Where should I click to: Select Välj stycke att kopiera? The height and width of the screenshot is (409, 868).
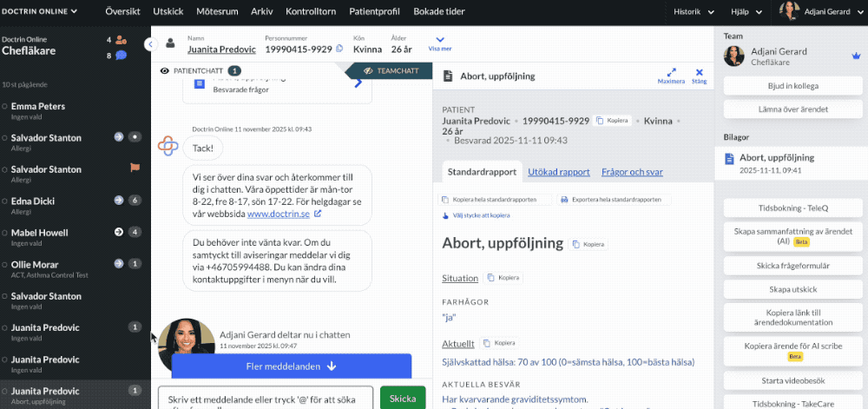[476, 215]
